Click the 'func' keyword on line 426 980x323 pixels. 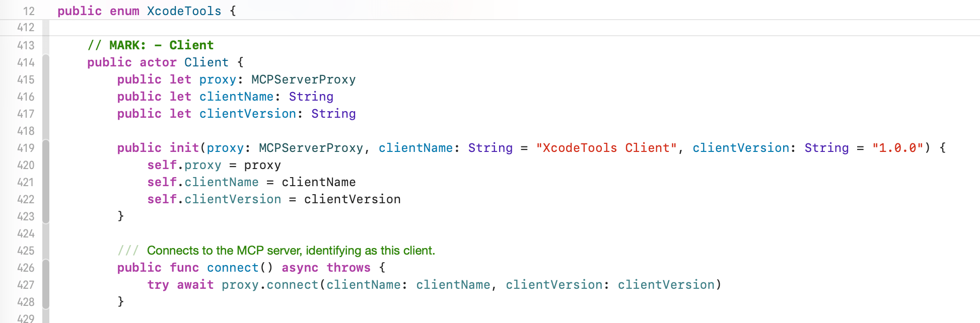point(184,267)
